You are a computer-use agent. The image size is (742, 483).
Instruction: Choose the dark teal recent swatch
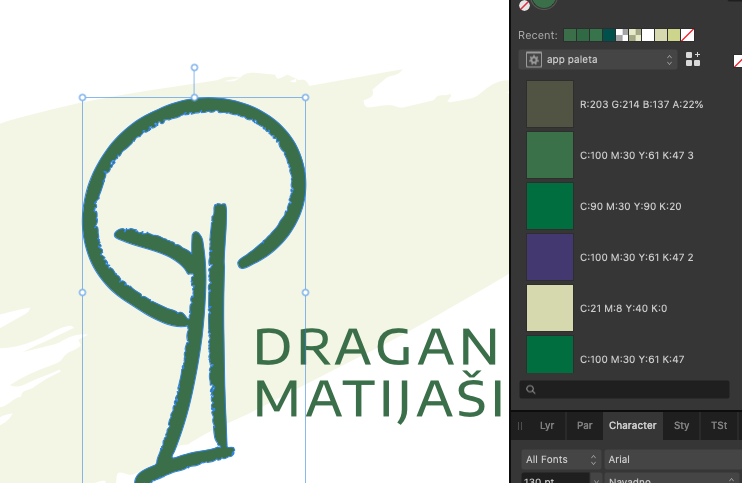[x=609, y=35]
